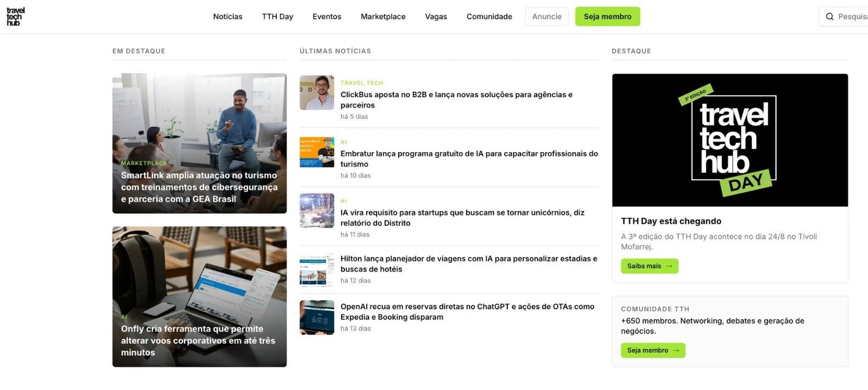Click the Saiba mais button

coord(649,266)
